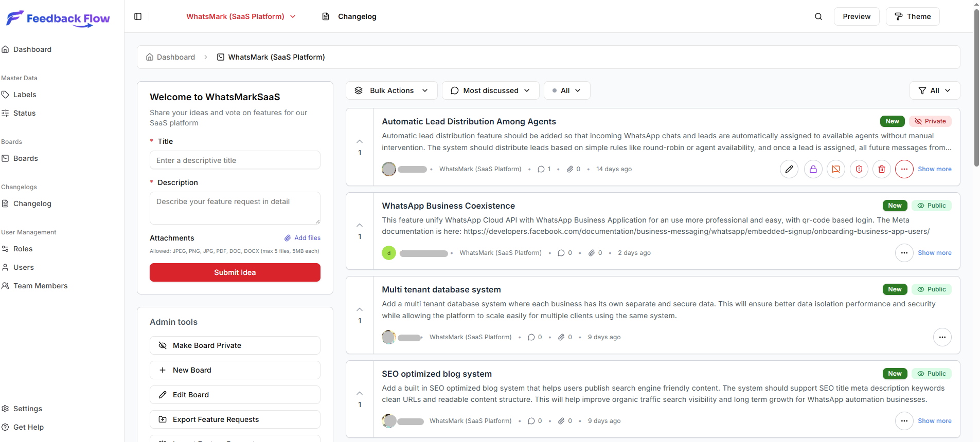Viewport: 980px width, 442px height.
Task: Expand the Bulk Actions dropdown
Action: [x=391, y=90]
